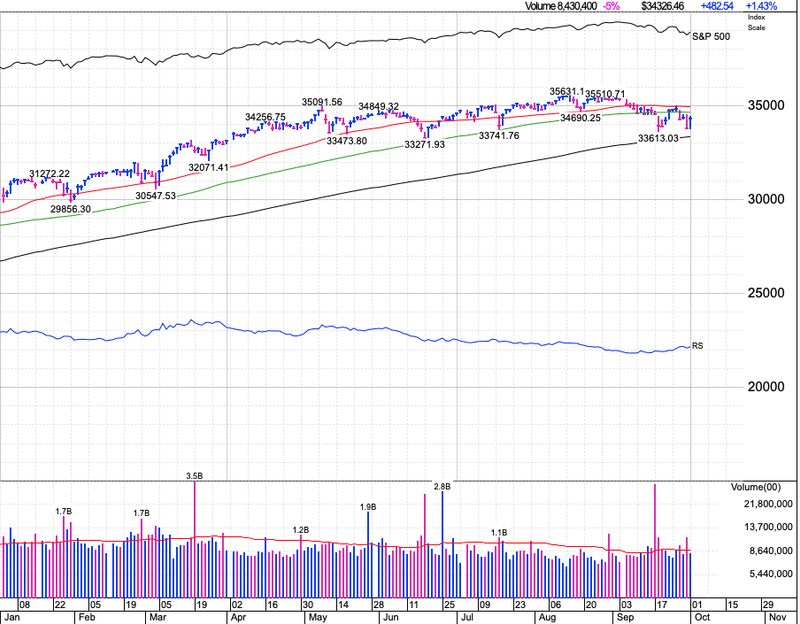The image size is (800, 624).
Task: Click the +1.43% percent change value
Action: (761, 6)
